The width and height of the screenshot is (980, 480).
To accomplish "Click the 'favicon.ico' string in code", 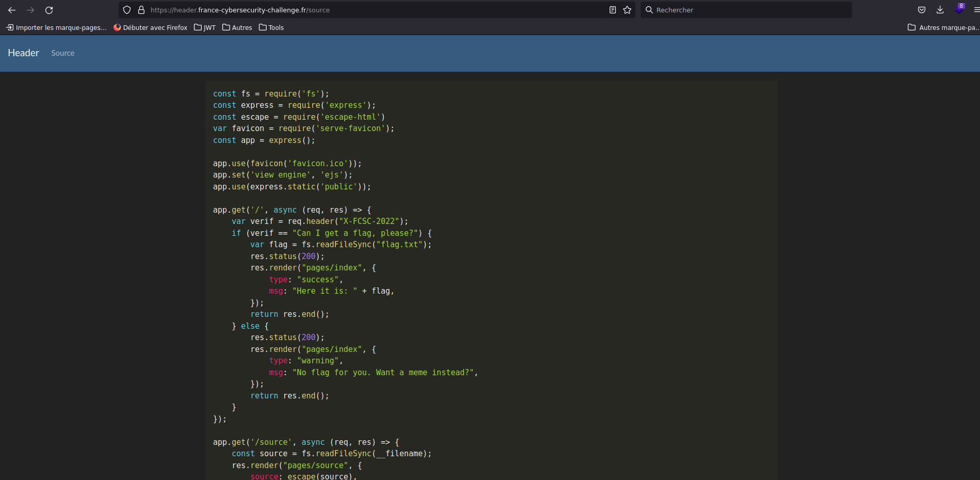I will click(318, 164).
